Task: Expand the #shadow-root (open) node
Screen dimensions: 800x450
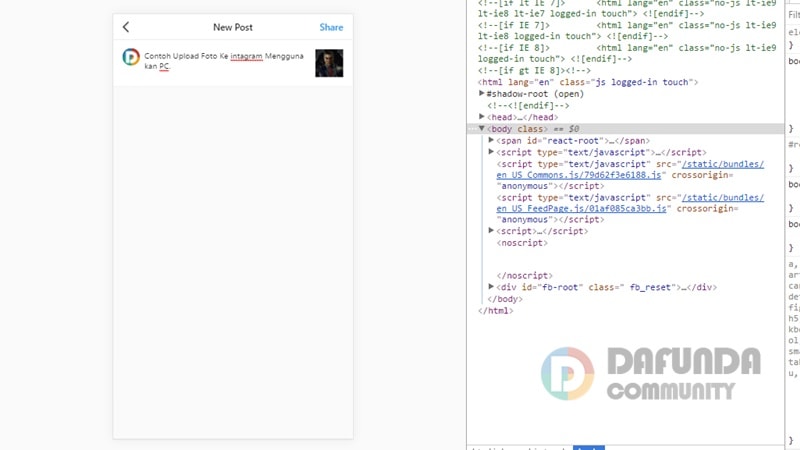Action: [x=482, y=93]
